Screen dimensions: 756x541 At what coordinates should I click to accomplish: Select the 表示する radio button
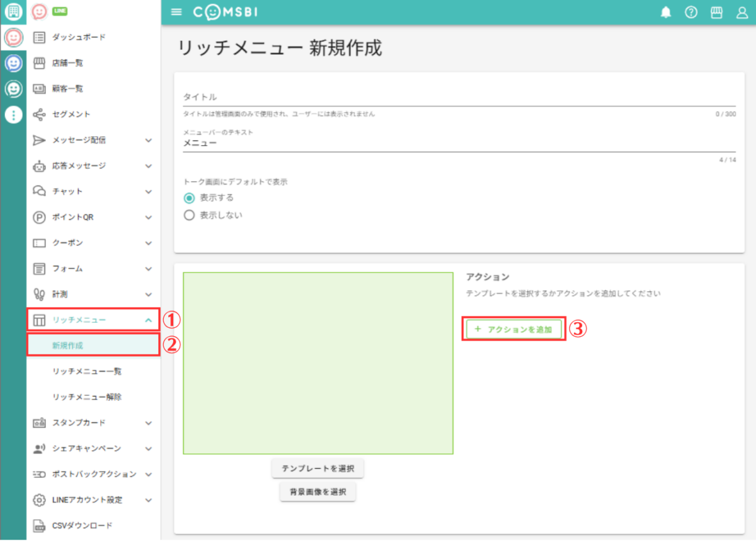pyautogui.click(x=189, y=197)
